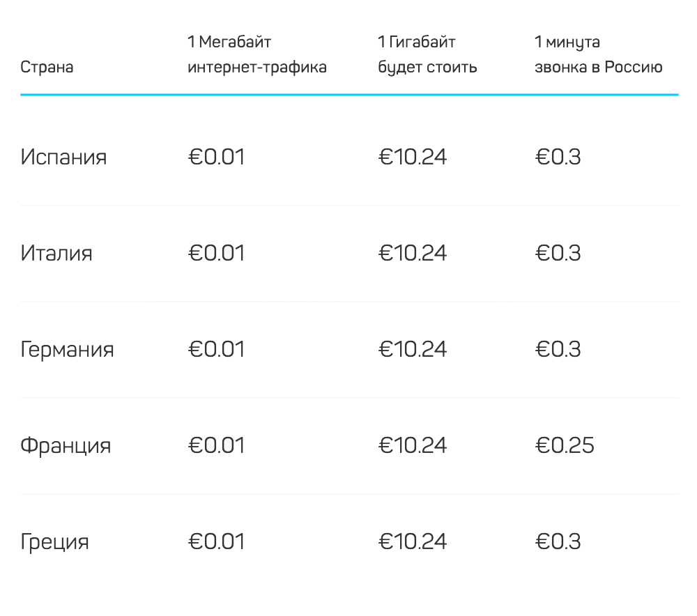697x616 pixels.
Task: Click the "1 Мегабайт интернет-трафика" column header
Action: tap(256, 55)
